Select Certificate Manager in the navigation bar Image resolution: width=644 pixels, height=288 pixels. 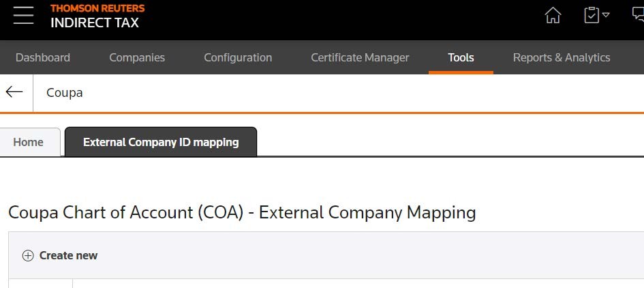360,57
